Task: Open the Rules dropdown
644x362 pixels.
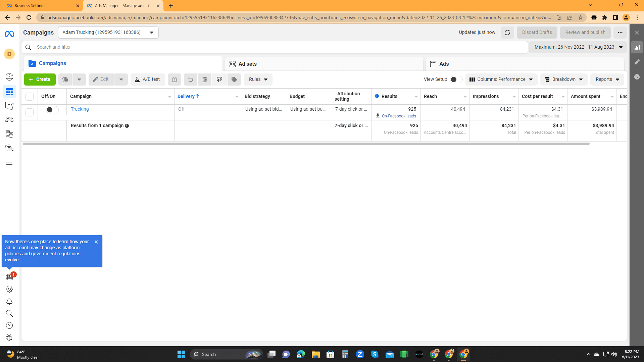Action: (258, 80)
